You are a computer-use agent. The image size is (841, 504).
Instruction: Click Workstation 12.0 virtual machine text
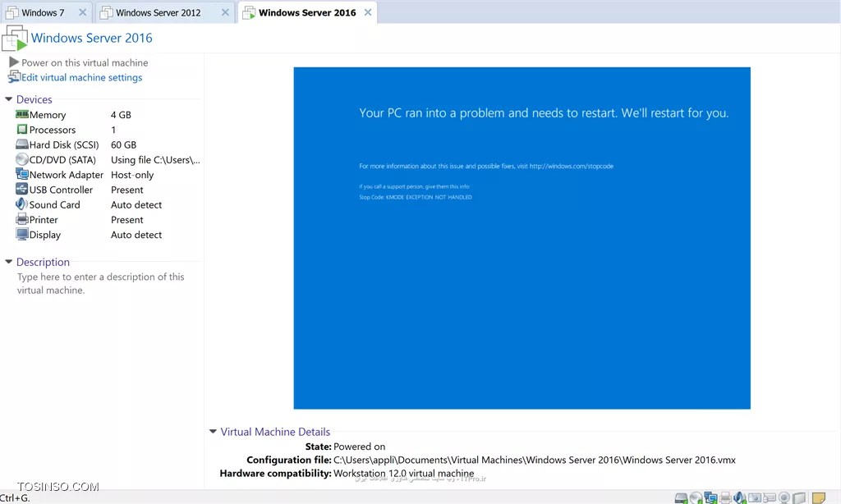pos(403,474)
